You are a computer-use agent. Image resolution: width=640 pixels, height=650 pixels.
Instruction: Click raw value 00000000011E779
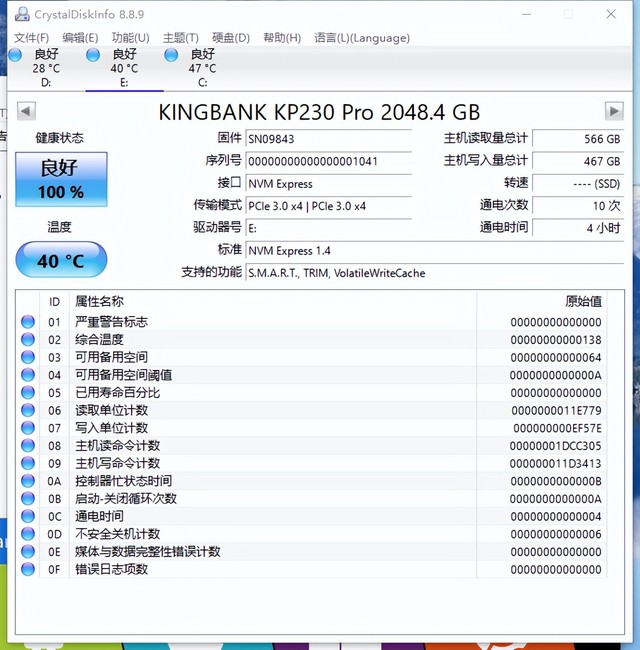click(x=556, y=410)
